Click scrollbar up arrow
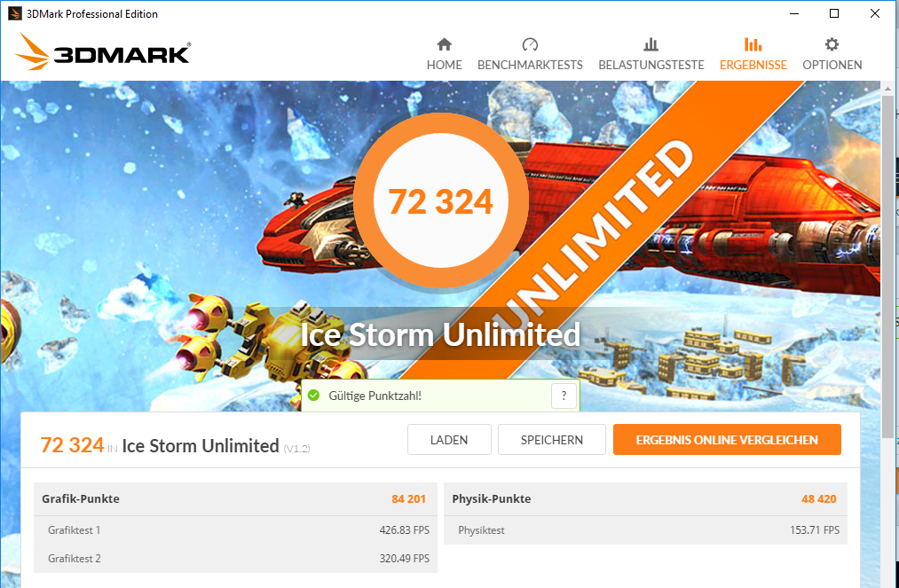The image size is (899, 588). [887, 89]
